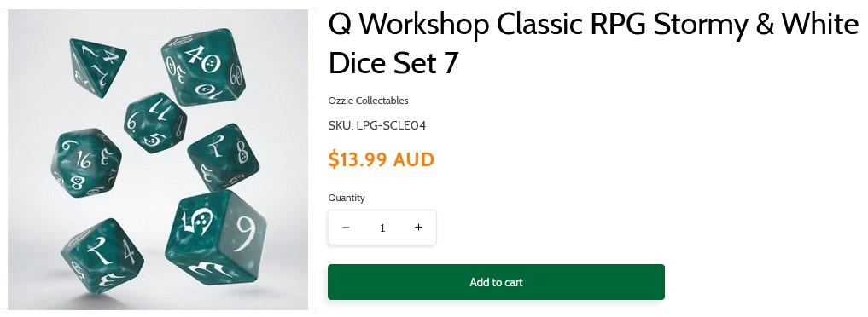The height and width of the screenshot is (317, 868).
Task: Click the quantity field showing 1
Action: tap(382, 228)
